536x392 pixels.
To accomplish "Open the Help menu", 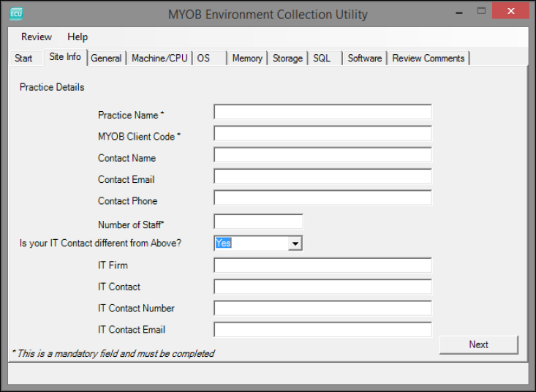I will (78, 37).
